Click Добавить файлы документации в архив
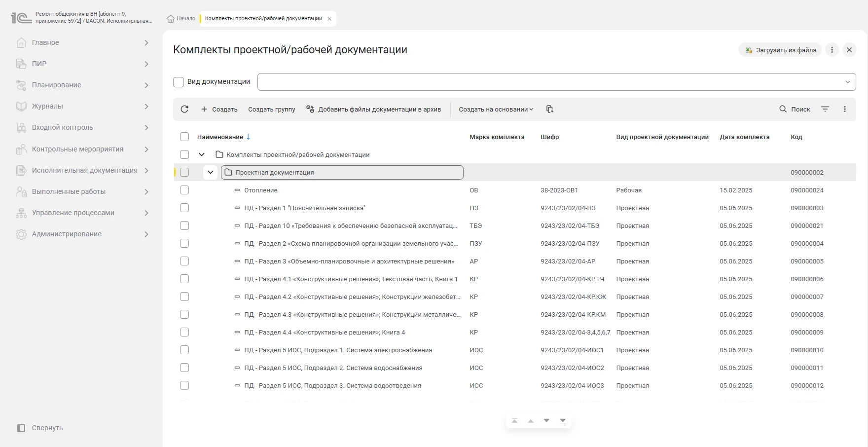 pyautogui.click(x=373, y=109)
